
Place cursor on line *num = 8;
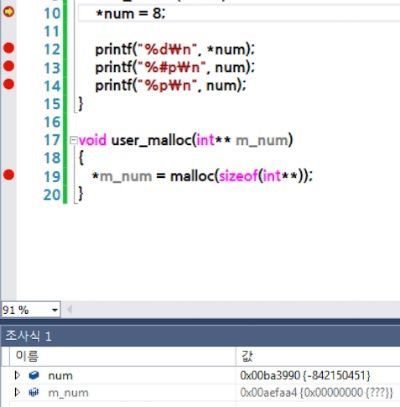pyautogui.click(x=130, y=13)
